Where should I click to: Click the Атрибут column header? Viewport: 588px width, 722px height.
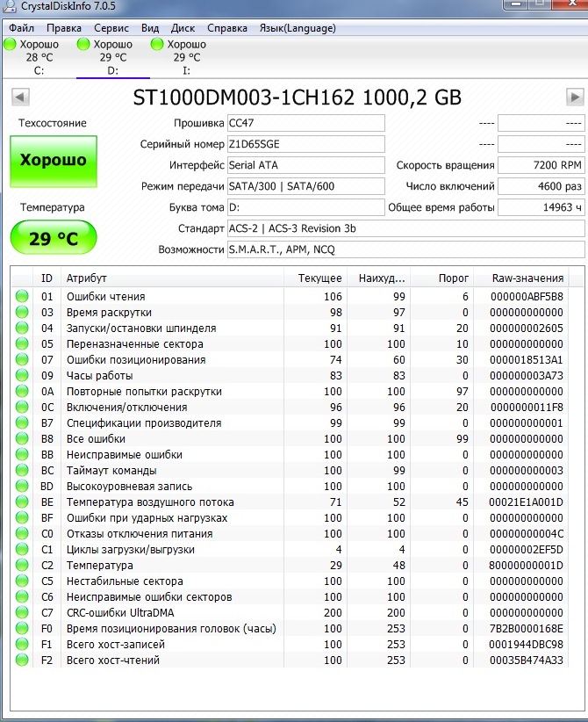(172, 278)
